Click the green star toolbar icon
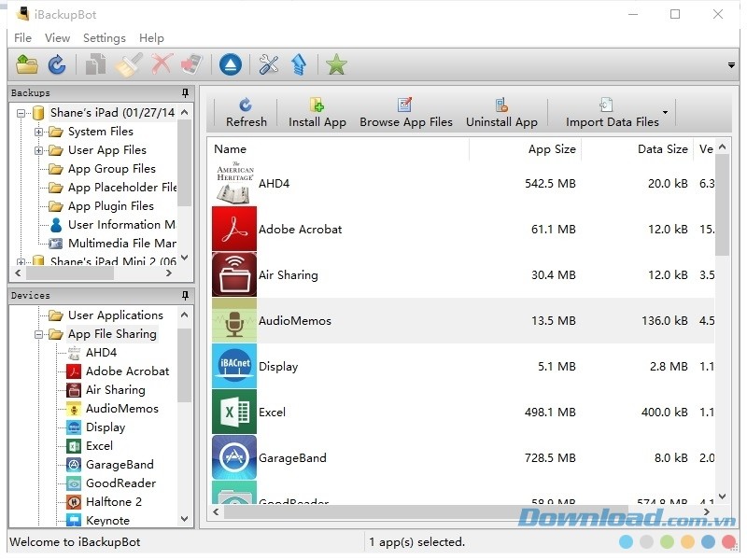This screenshot has height=560, width=747. (336, 64)
